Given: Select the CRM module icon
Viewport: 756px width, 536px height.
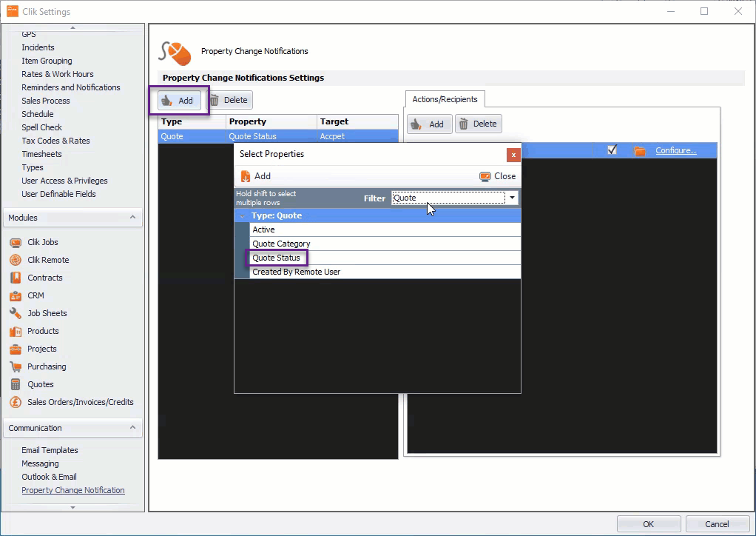Looking at the screenshot, I should coord(15,295).
